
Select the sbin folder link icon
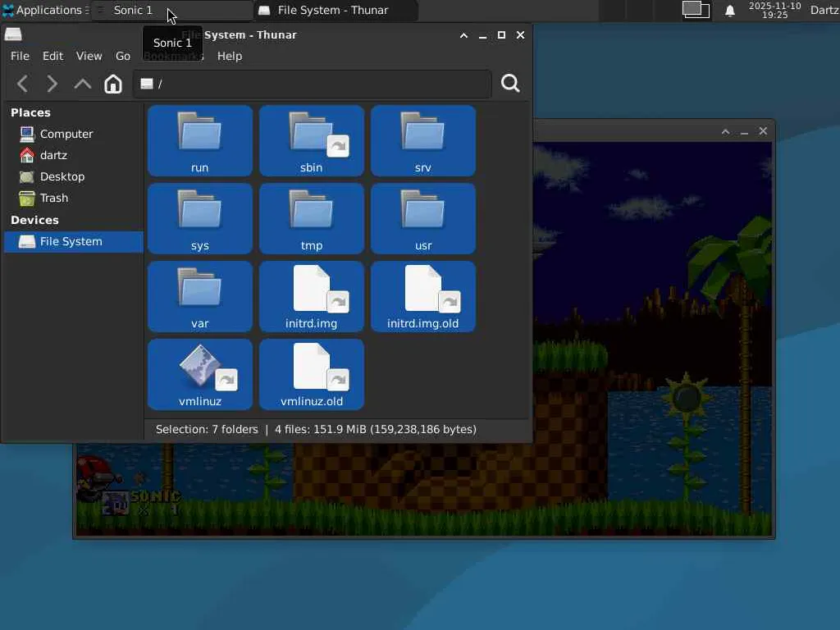[x=311, y=132]
